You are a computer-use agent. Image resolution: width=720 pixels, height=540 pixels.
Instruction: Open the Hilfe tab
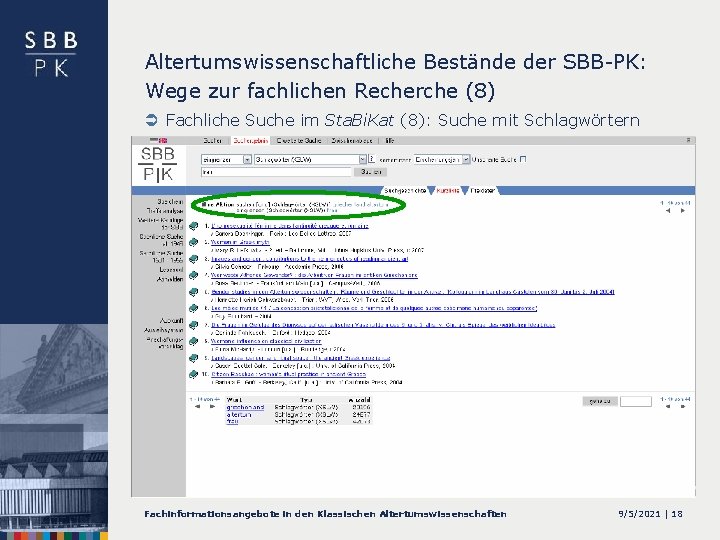point(390,141)
